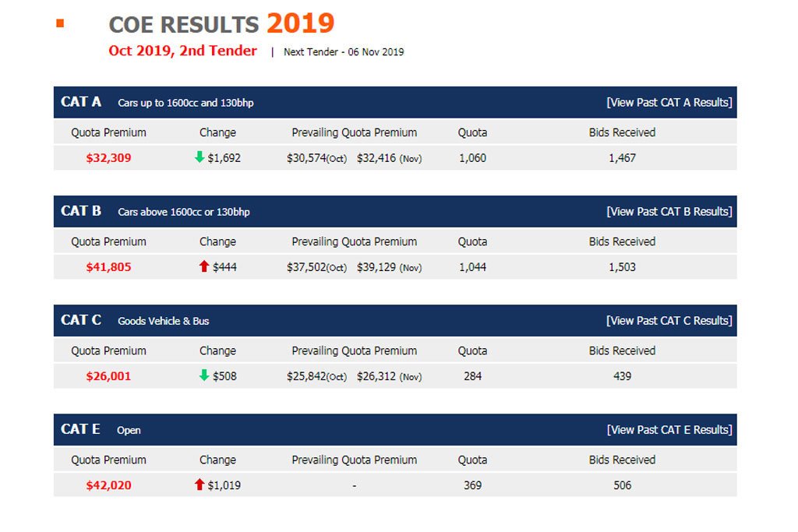
Task: Click the red up arrow in CAT E
Action: pyautogui.click(x=199, y=484)
